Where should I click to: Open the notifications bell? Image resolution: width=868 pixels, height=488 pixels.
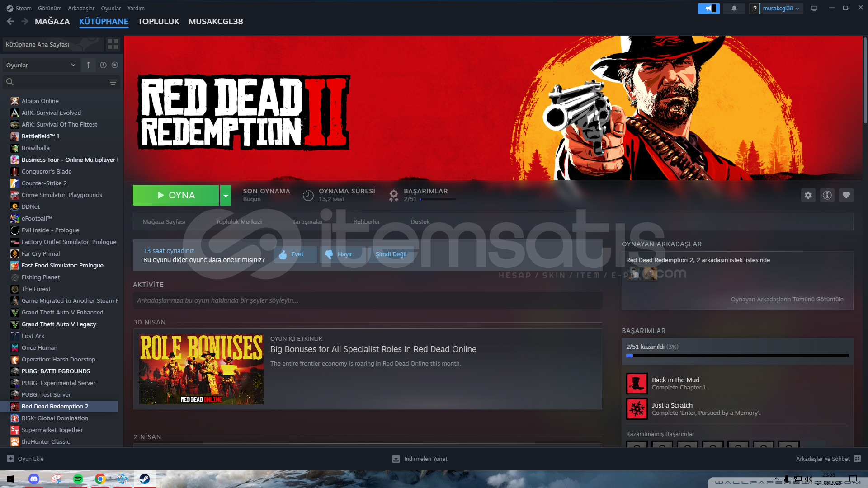734,9
